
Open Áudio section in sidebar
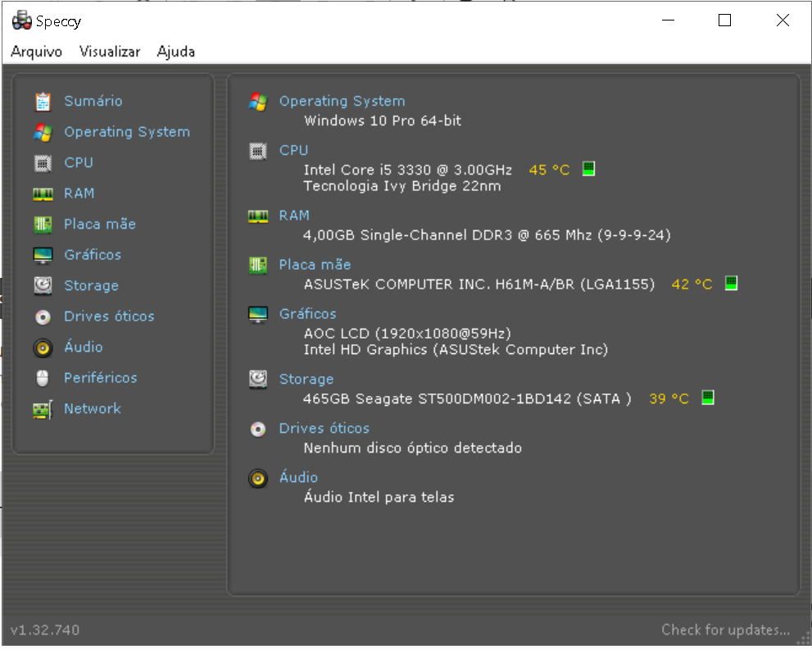pos(84,347)
